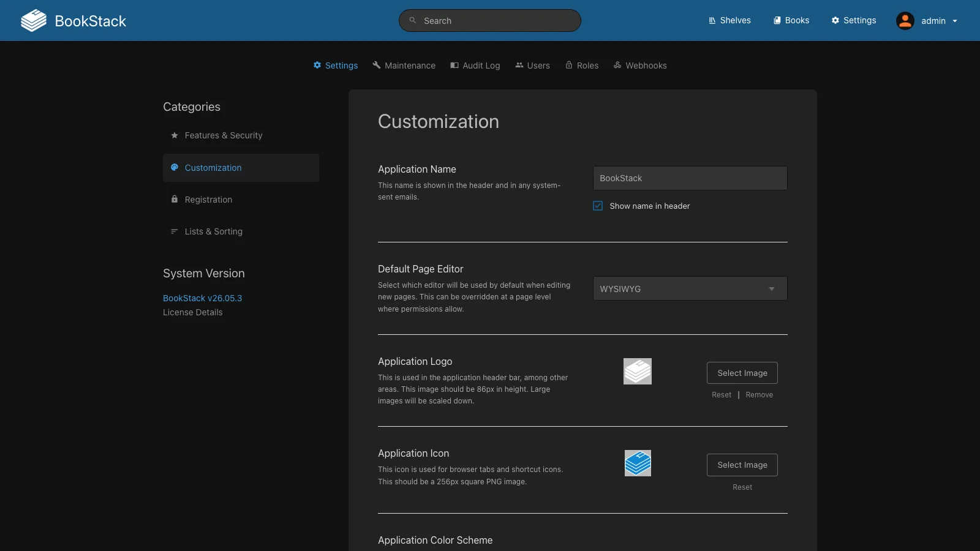The width and height of the screenshot is (980, 551).
Task: Go to the Roles tab
Action: tap(587, 66)
